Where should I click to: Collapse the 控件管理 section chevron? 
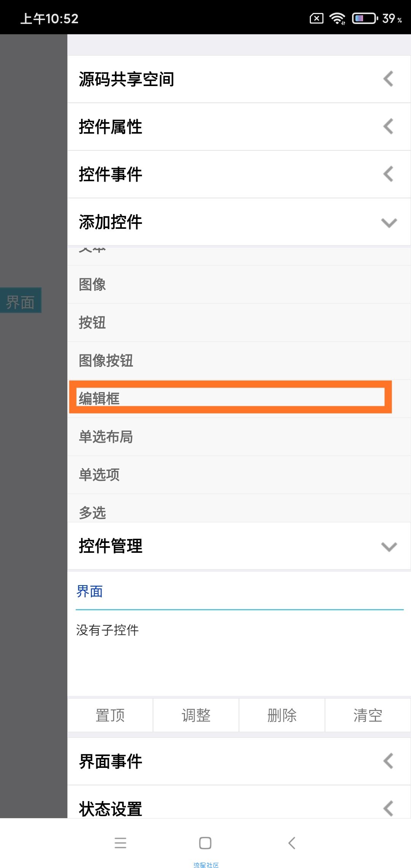389,547
